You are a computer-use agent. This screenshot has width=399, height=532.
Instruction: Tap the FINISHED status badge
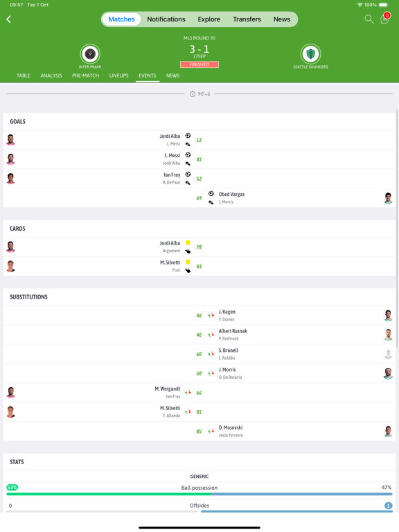click(199, 64)
